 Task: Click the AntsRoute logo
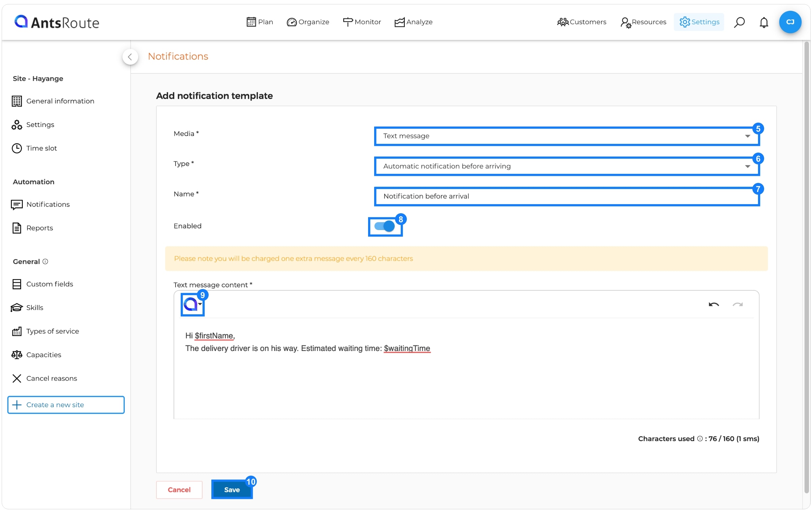click(x=57, y=22)
